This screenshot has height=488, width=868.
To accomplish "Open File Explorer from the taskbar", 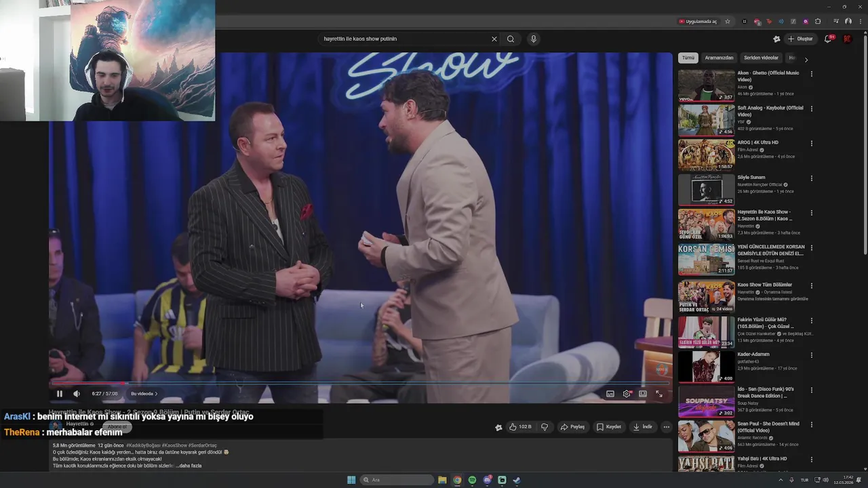I will (442, 480).
